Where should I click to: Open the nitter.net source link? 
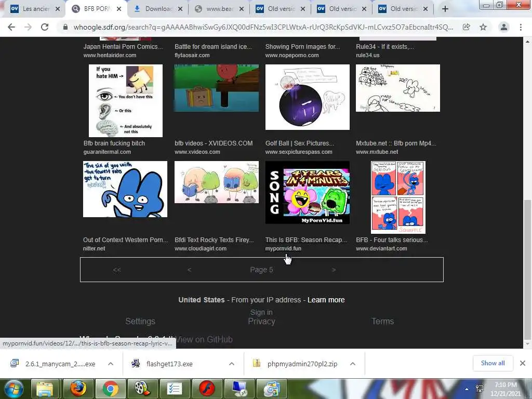click(x=94, y=248)
